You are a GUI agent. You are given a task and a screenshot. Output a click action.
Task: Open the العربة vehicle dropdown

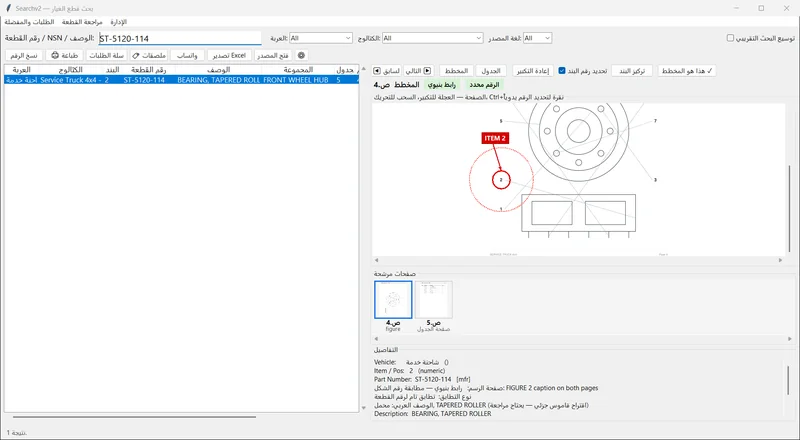click(321, 38)
